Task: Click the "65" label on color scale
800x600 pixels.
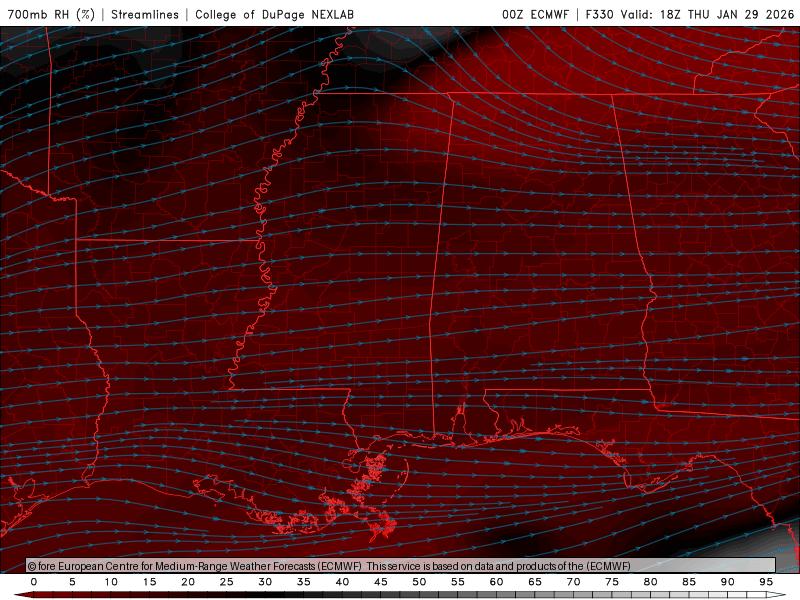Action: 535,582
